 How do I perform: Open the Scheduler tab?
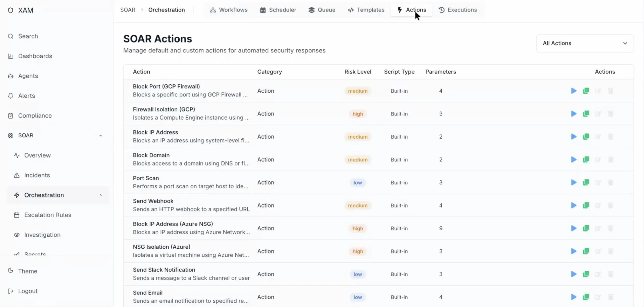pyautogui.click(x=278, y=10)
